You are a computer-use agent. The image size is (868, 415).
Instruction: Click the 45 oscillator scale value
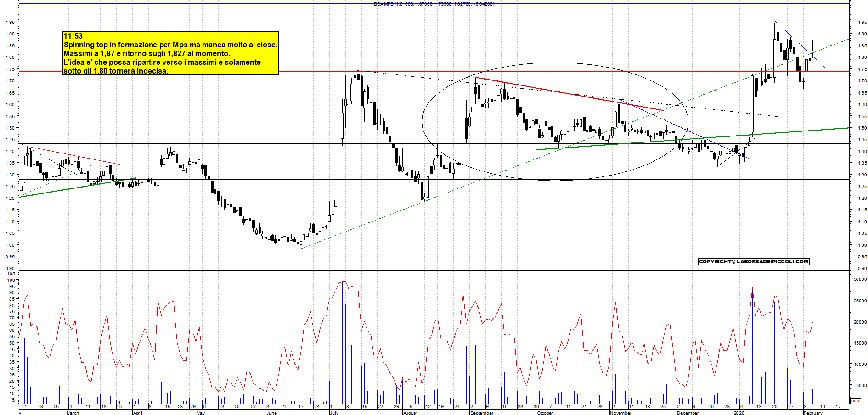[x=11, y=349]
